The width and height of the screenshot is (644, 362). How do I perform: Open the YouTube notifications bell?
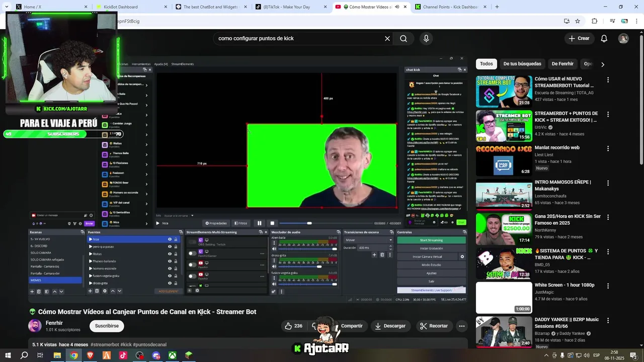(x=604, y=38)
